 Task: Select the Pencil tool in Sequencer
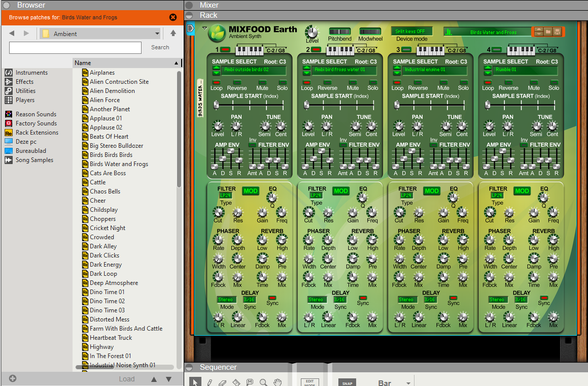[x=209, y=382]
